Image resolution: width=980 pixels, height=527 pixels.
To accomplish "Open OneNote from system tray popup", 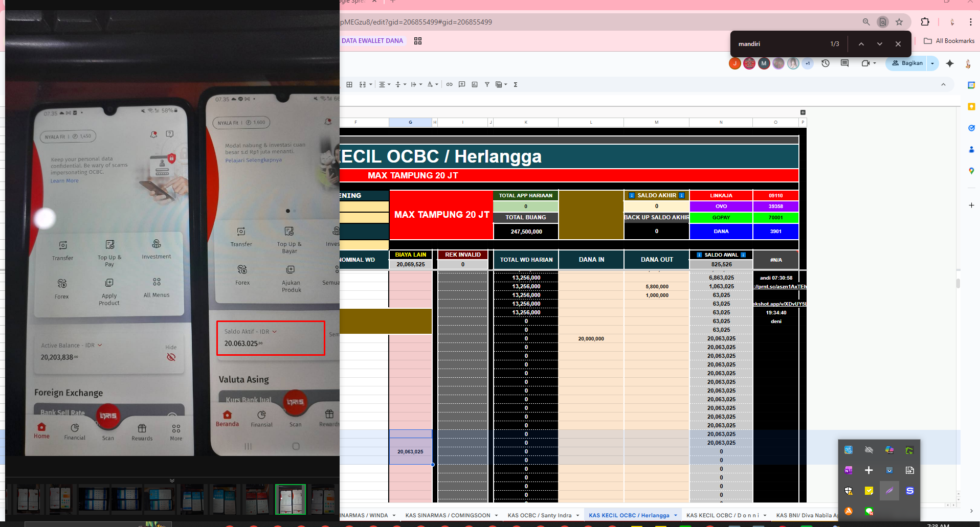I will (849, 470).
